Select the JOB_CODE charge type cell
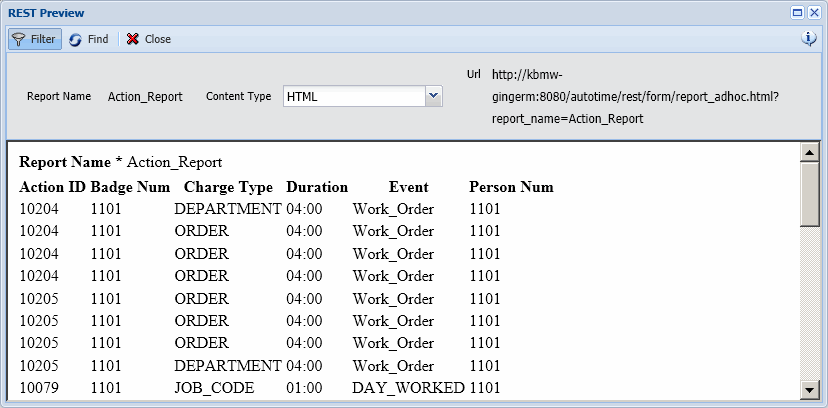 click(x=214, y=387)
